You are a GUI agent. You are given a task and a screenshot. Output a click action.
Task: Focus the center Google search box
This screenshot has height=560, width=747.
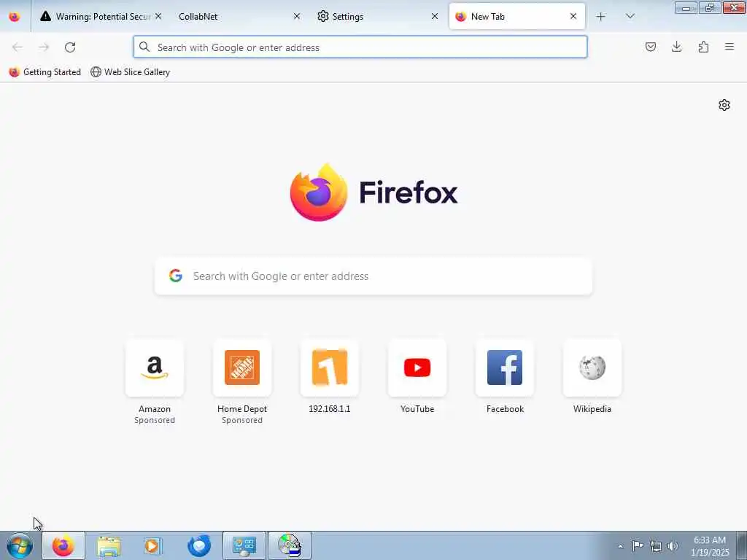(x=373, y=276)
